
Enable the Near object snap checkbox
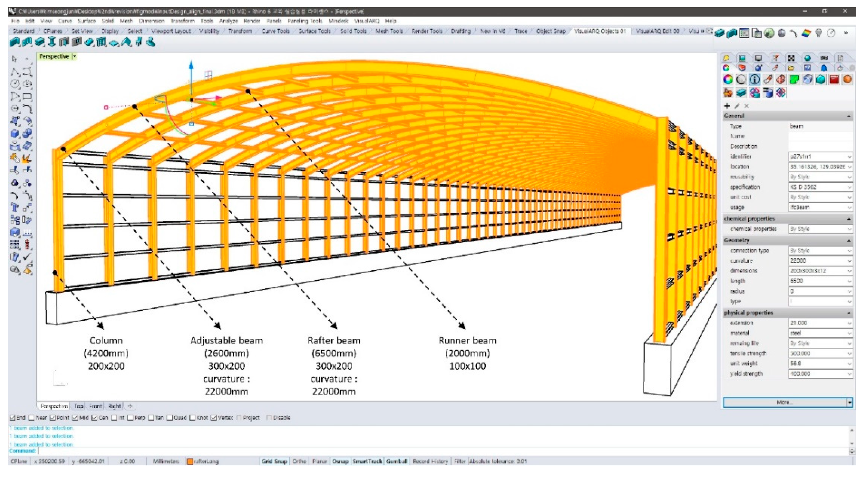point(32,418)
